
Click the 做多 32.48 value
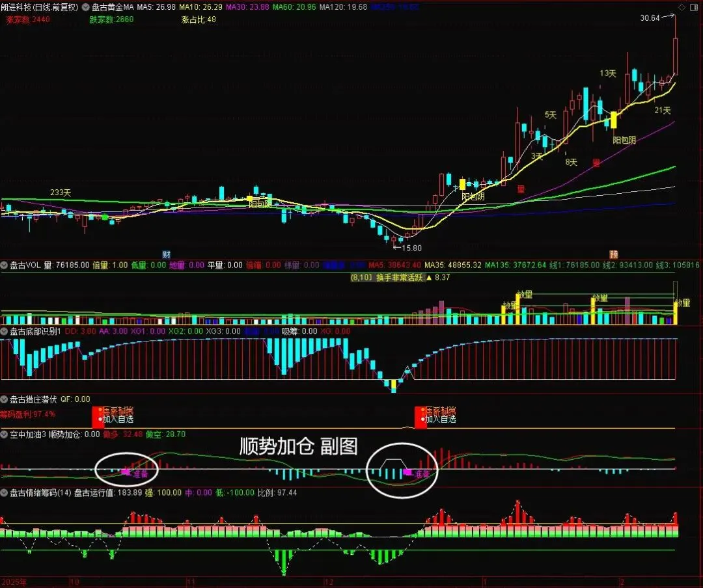[123, 434]
